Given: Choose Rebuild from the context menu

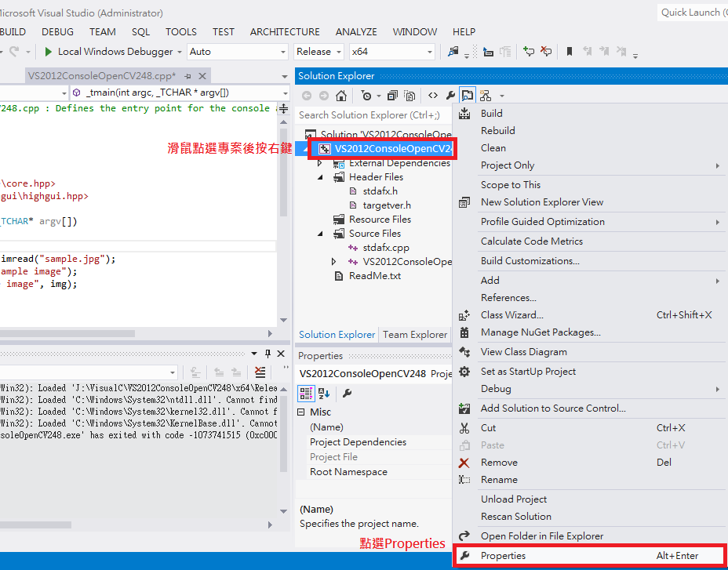Looking at the screenshot, I should 589,130.
